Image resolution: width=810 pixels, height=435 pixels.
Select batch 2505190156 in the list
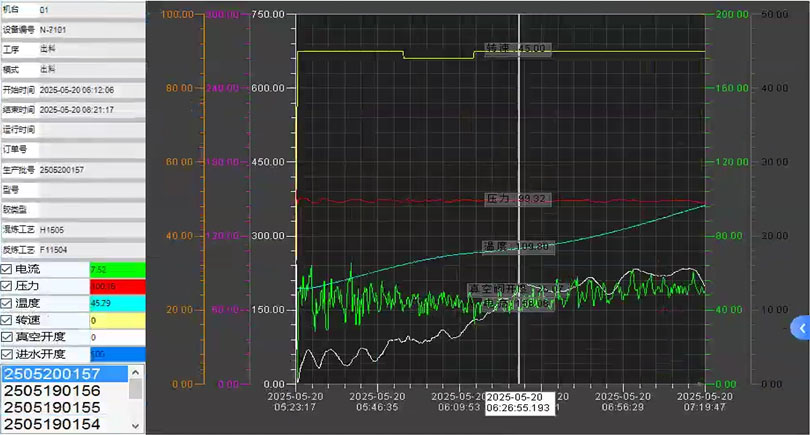(55, 390)
